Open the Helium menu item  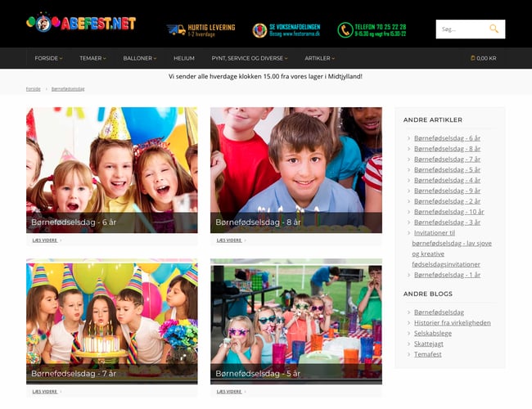tap(184, 58)
